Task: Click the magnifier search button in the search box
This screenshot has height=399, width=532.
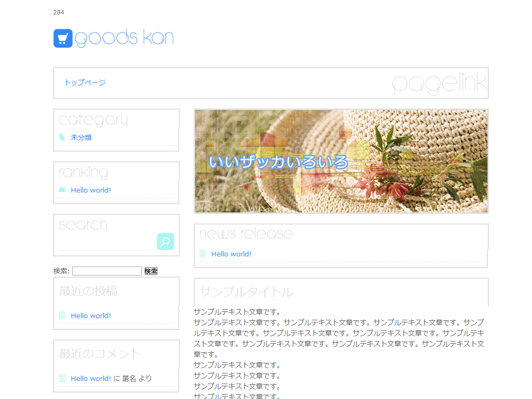Action: [165, 241]
